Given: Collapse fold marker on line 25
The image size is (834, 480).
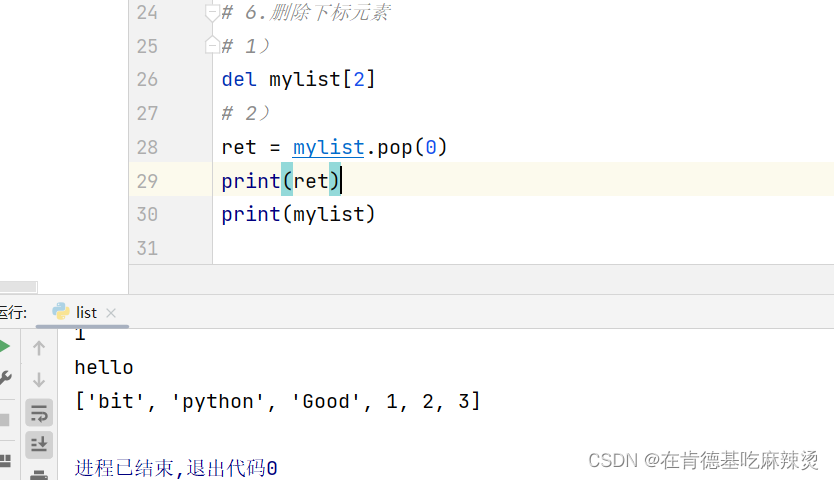Looking at the screenshot, I should tap(212, 45).
